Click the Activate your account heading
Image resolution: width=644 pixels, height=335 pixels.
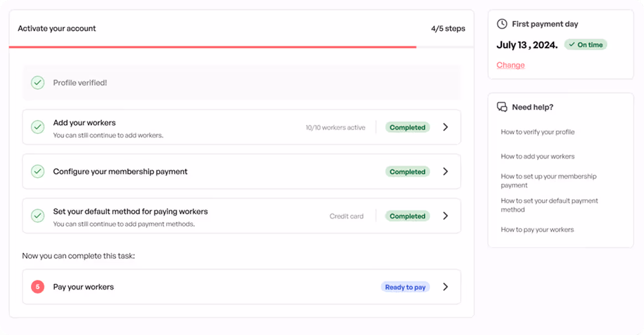coord(57,28)
